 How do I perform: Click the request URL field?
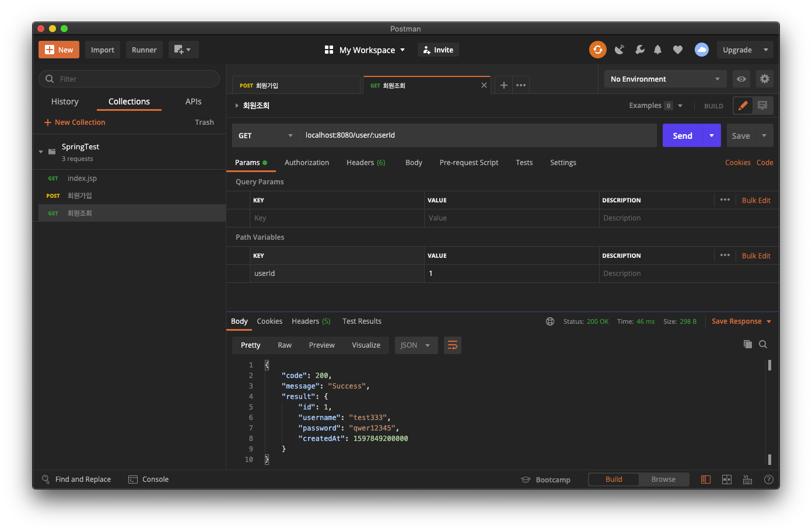478,135
